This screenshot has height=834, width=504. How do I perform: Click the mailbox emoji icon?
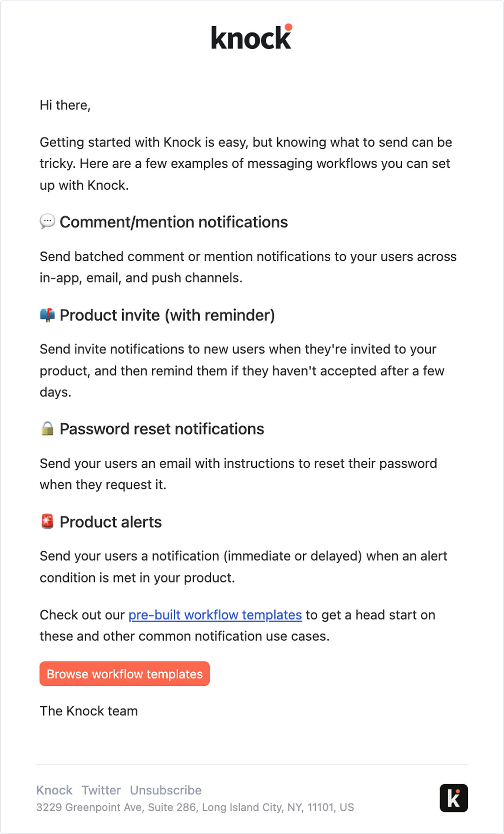pos(47,315)
